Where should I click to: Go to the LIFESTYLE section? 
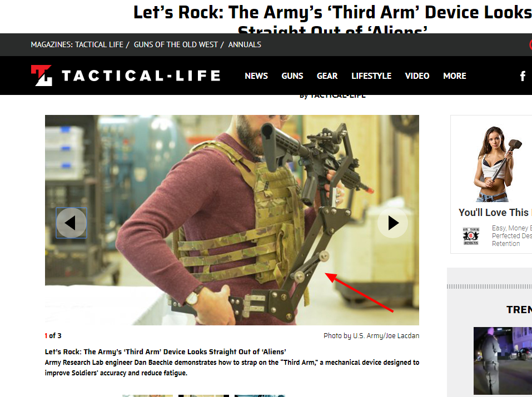371,76
